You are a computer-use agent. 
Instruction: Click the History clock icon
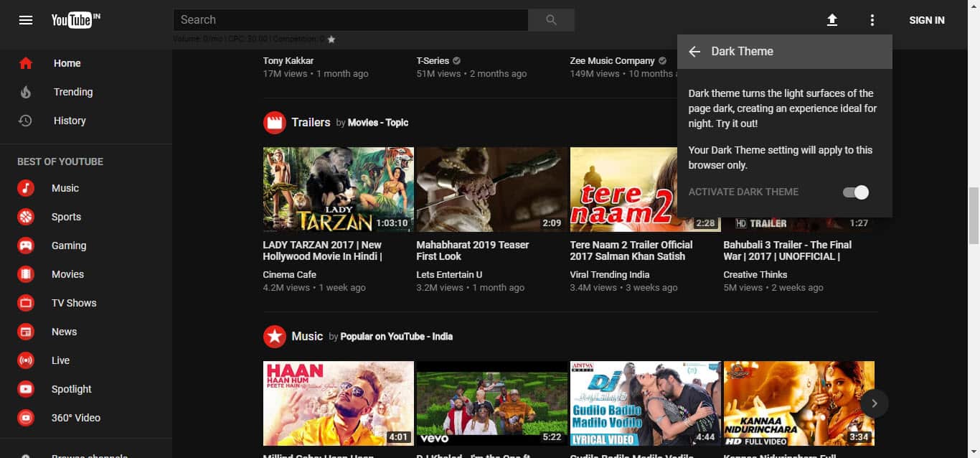click(x=26, y=121)
